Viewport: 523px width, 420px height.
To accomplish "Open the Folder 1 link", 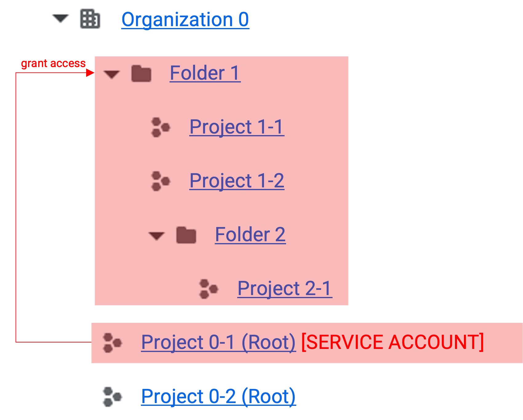I will 205,73.
